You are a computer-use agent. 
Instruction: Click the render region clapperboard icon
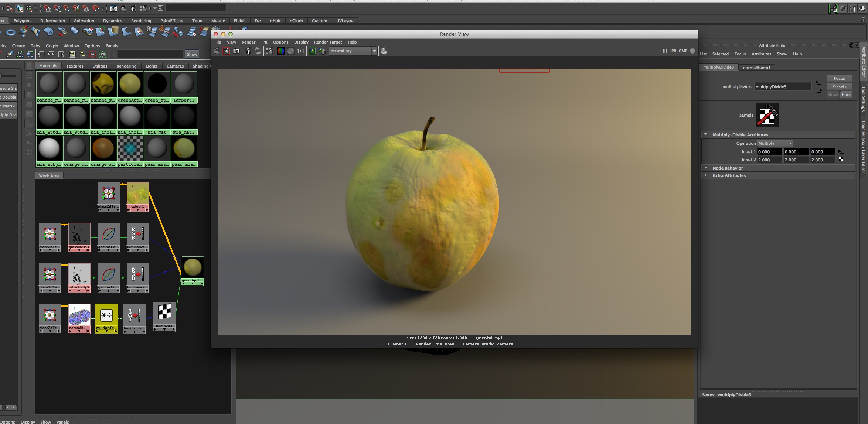(x=226, y=51)
